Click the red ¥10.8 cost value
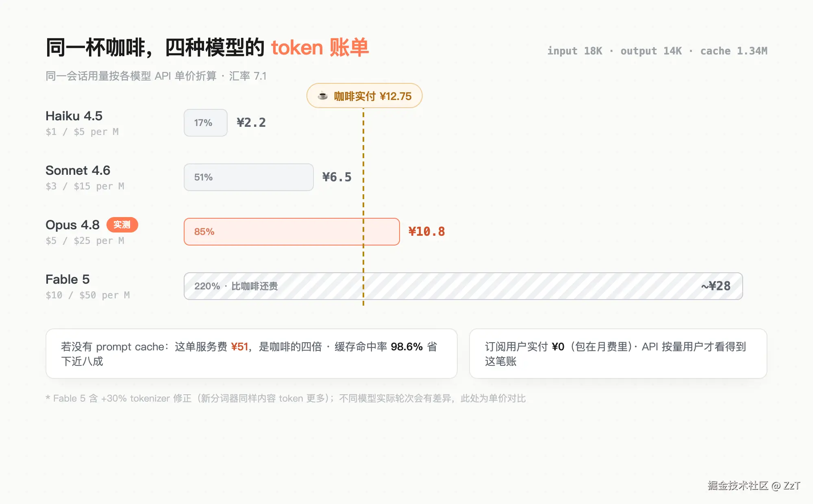Viewport: 813px width, 504px height. point(427,231)
